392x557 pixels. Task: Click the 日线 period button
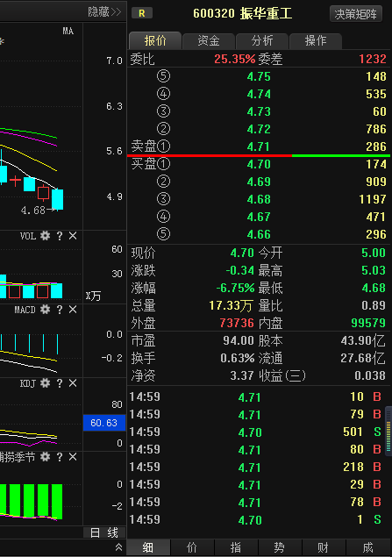104,532
